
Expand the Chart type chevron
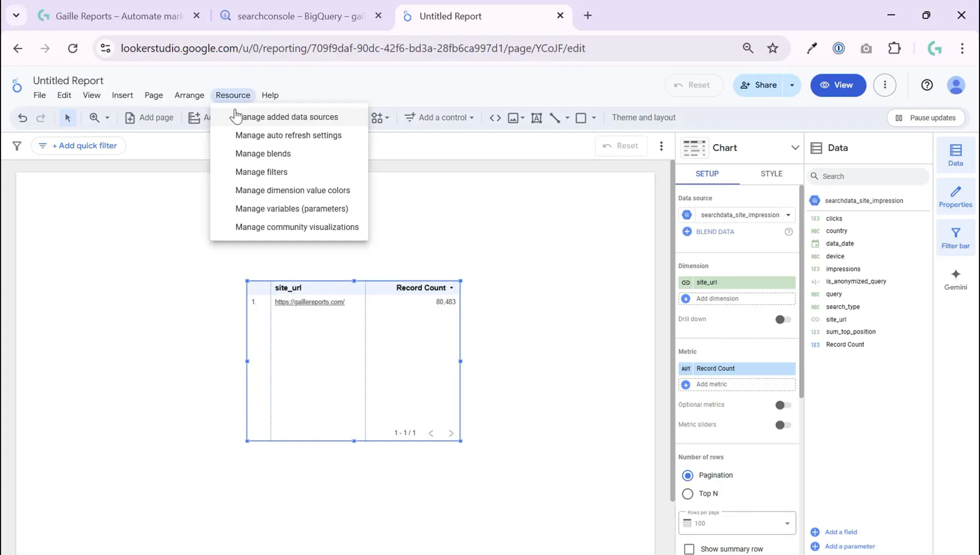click(x=795, y=148)
